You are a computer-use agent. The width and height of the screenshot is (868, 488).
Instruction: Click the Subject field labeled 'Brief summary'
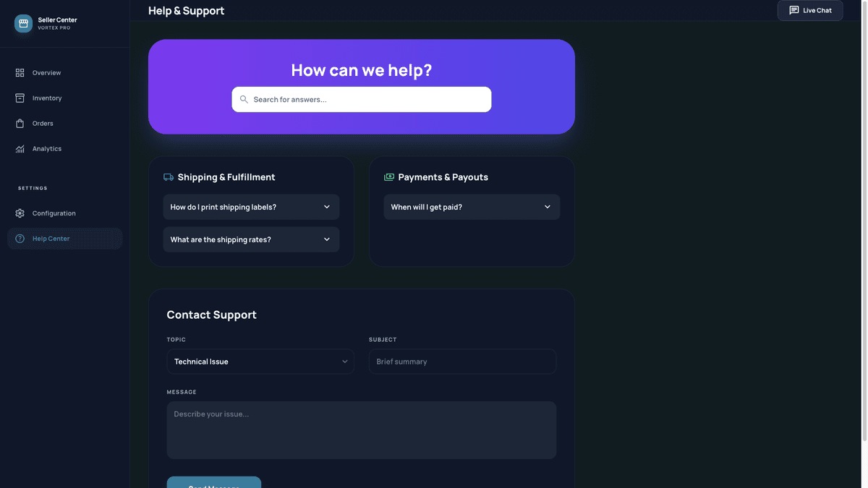462,361
